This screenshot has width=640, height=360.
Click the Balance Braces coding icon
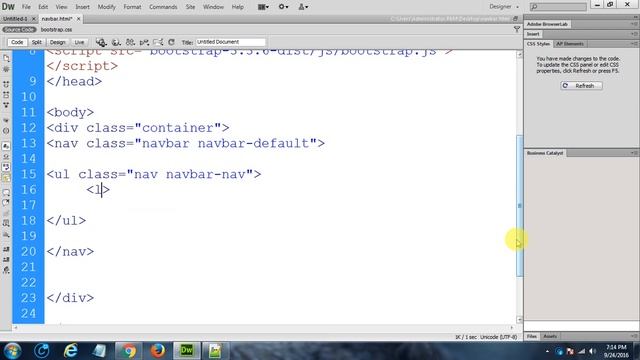tap(6, 131)
